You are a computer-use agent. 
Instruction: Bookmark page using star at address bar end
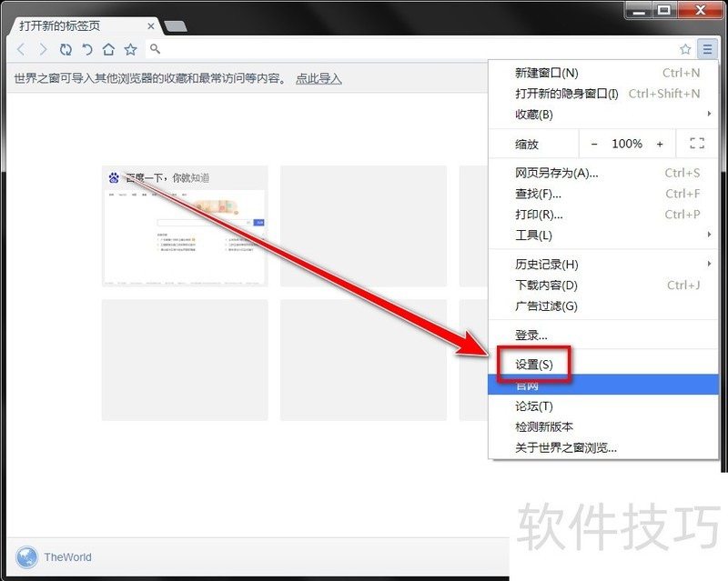[x=685, y=49]
